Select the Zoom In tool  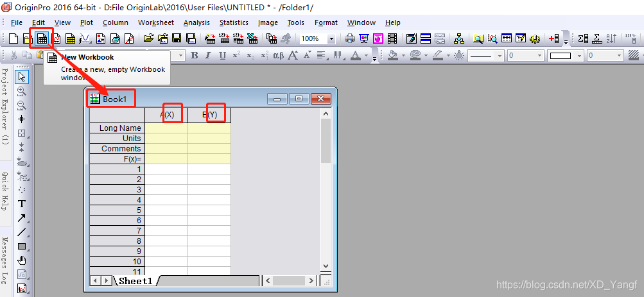tap(22, 91)
